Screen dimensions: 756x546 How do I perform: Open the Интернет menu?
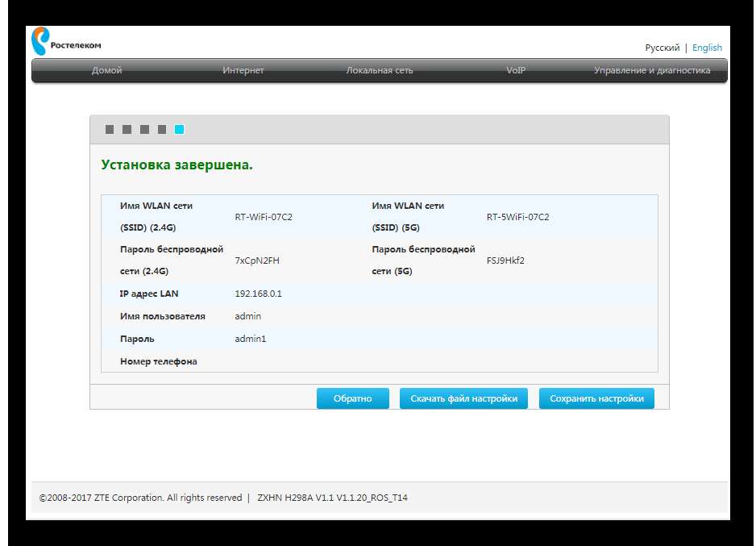coord(243,70)
